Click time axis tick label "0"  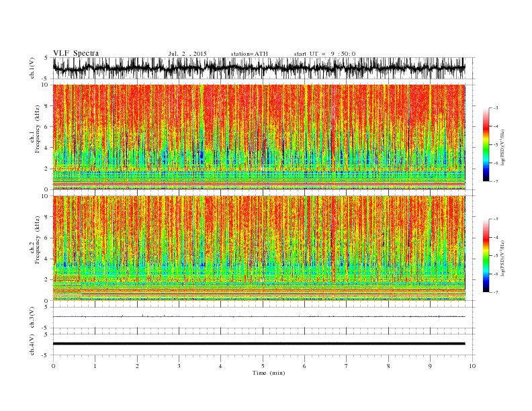(53, 366)
